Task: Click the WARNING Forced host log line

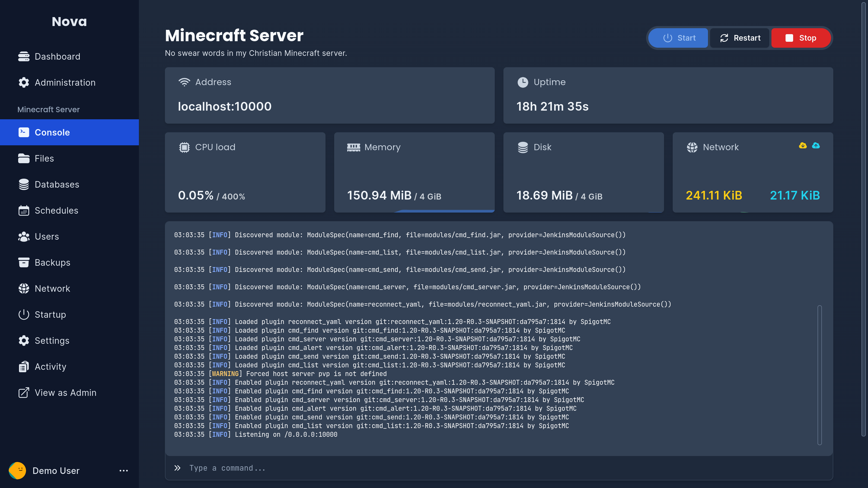Action: 280,374
